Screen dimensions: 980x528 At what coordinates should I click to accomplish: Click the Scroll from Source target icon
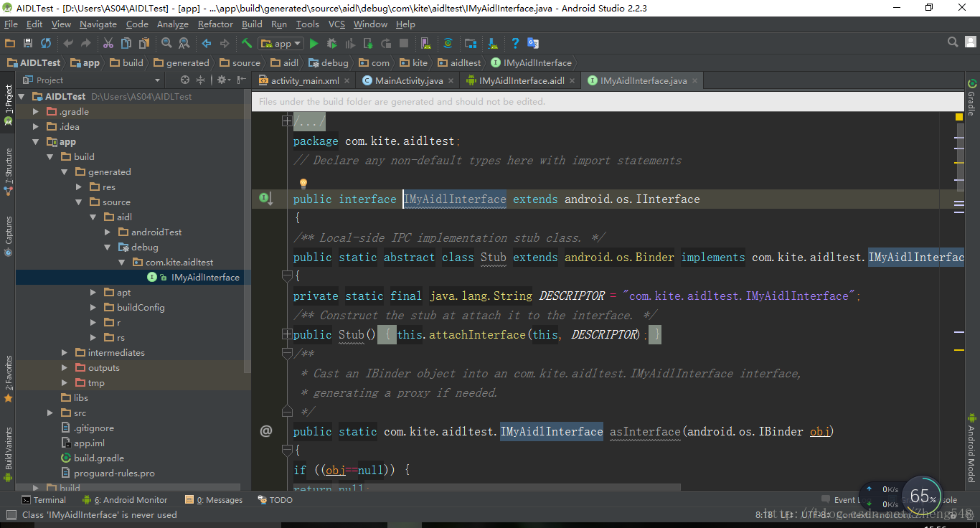point(185,80)
